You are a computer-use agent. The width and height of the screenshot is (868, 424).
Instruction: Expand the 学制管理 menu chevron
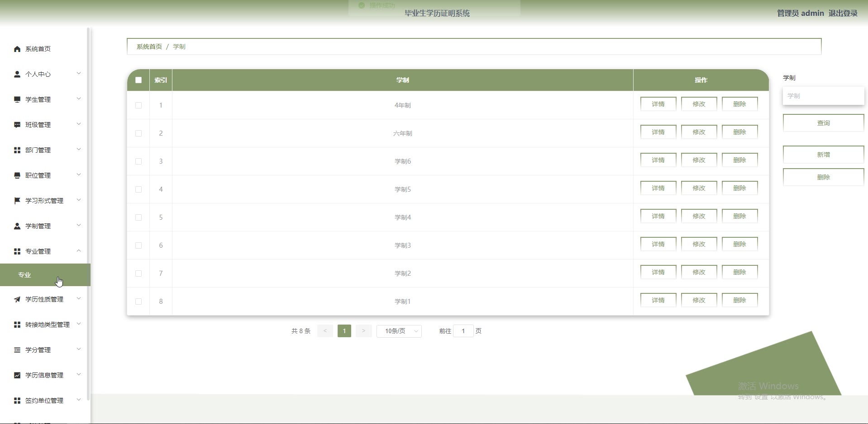(x=79, y=225)
